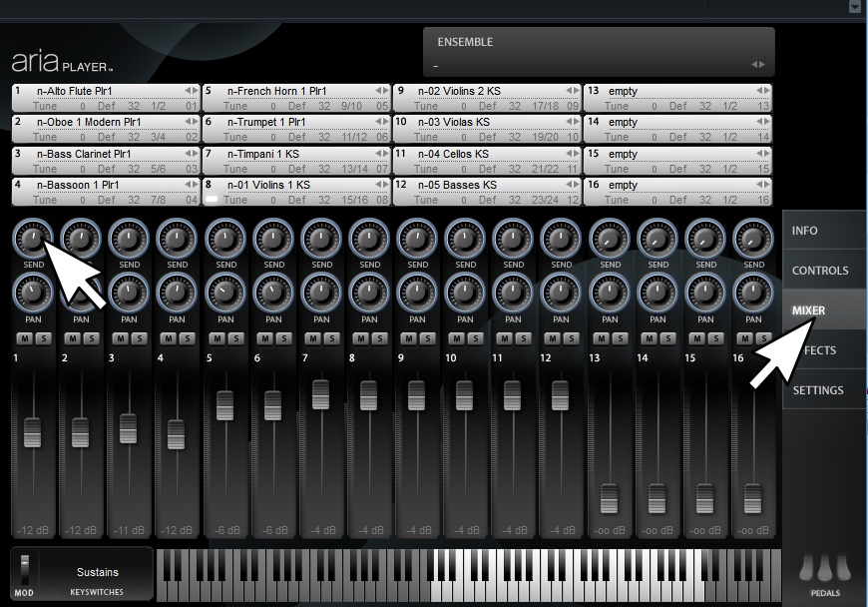The width and height of the screenshot is (868, 607).
Task: Open the CONTROLS tab
Action: coord(824,271)
